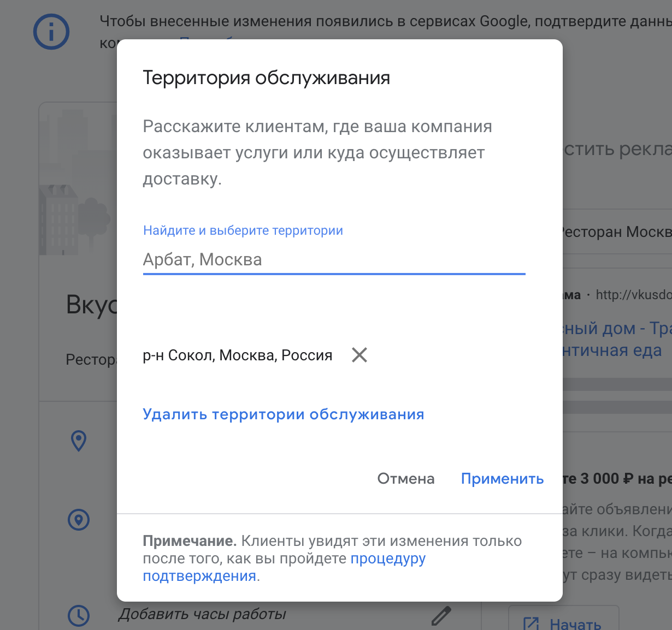Viewport: 672px width, 630px height.
Task: Click the Найдите и выберите территории label
Action: 243,230
